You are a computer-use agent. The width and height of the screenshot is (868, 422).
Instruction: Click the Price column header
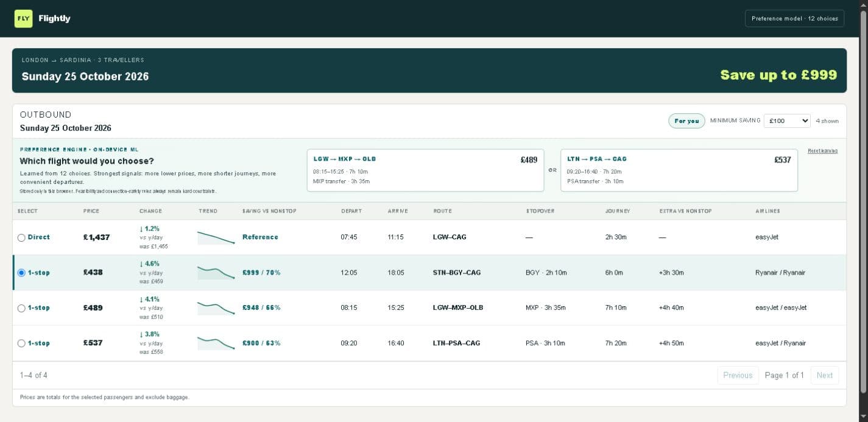point(91,211)
